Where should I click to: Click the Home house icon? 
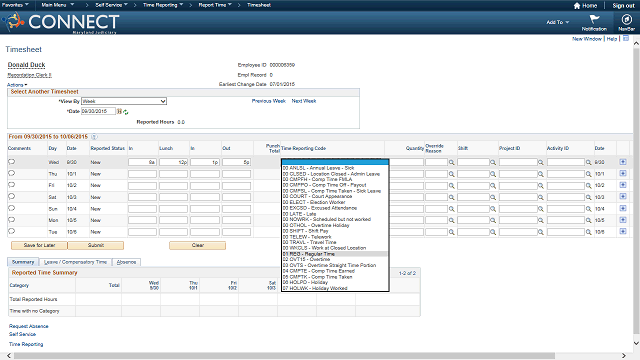point(577,6)
